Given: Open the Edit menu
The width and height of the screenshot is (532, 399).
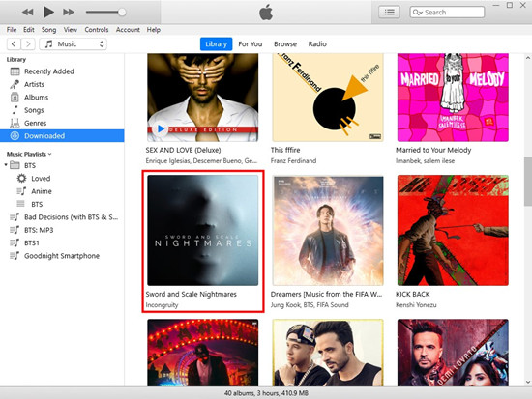Looking at the screenshot, I should (x=29, y=30).
